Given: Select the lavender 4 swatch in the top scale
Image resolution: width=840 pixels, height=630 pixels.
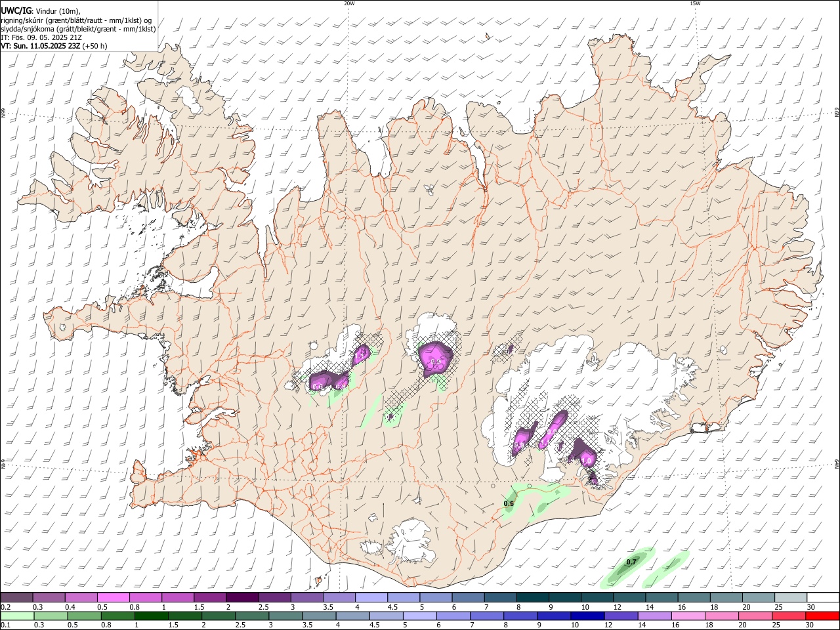Looking at the screenshot, I should (371, 598).
